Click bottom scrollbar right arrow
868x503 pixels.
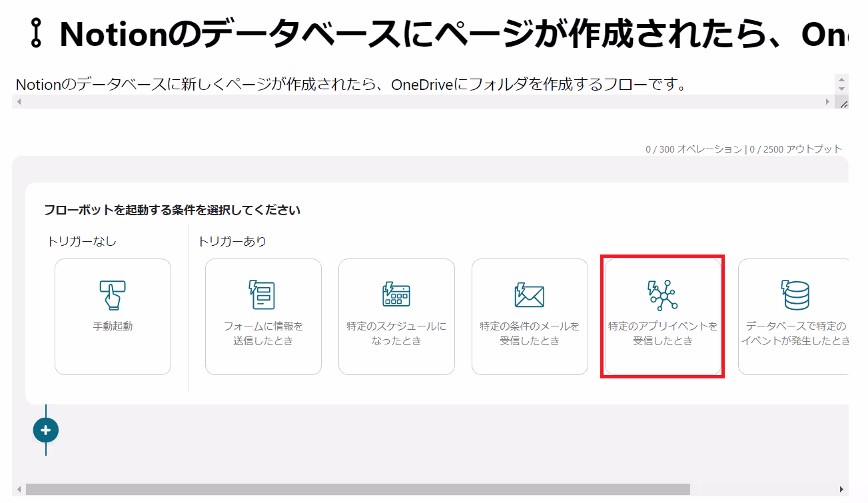(x=841, y=490)
